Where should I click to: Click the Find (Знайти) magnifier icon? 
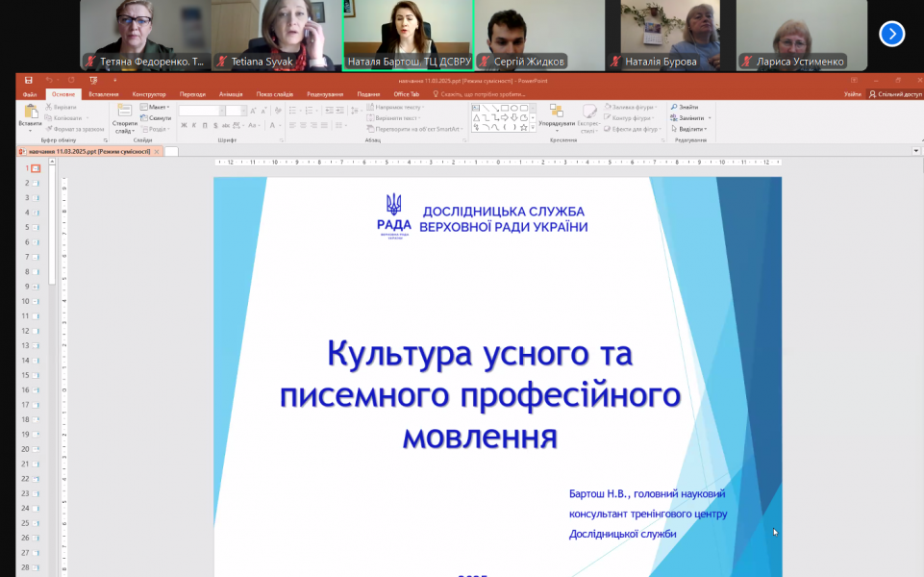pyautogui.click(x=674, y=107)
